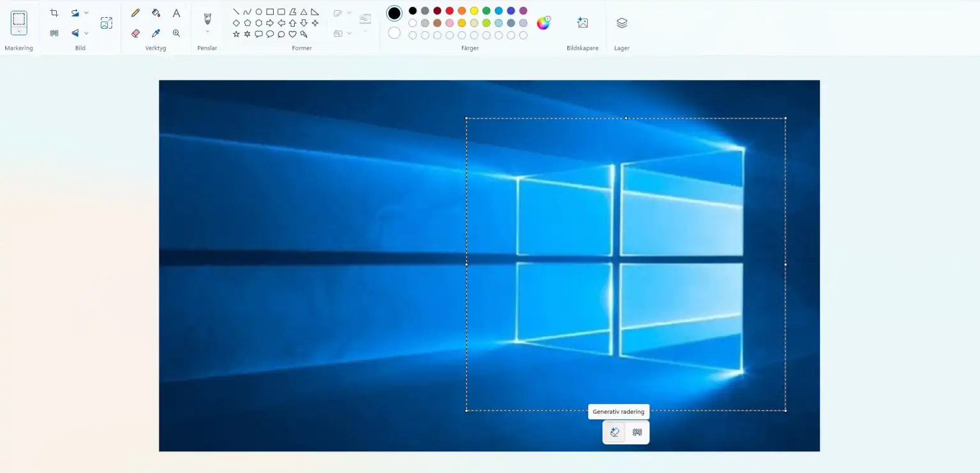
Task: Open the Lager layers panel
Action: [x=622, y=23]
